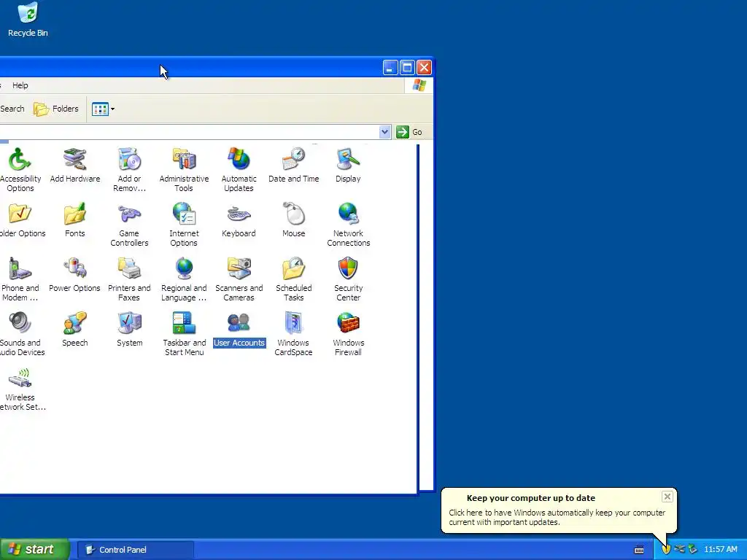Click the tray icon right of the shield
Image resolution: width=747 pixels, height=560 pixels.
coord(679,550)
